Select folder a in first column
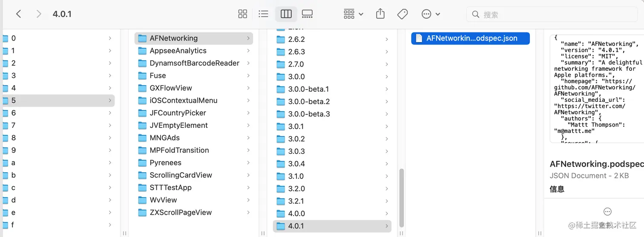This screenshot has width=644, height=237. click(58, 163)
